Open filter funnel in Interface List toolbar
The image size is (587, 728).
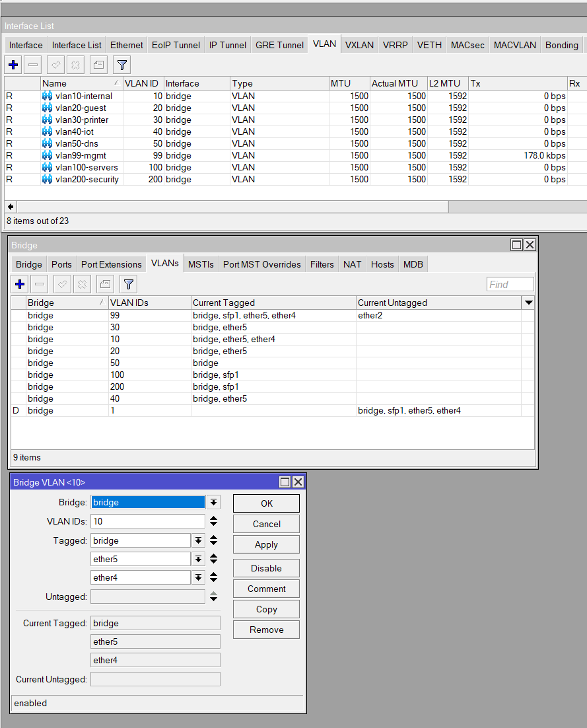click(x=121, y=65)
